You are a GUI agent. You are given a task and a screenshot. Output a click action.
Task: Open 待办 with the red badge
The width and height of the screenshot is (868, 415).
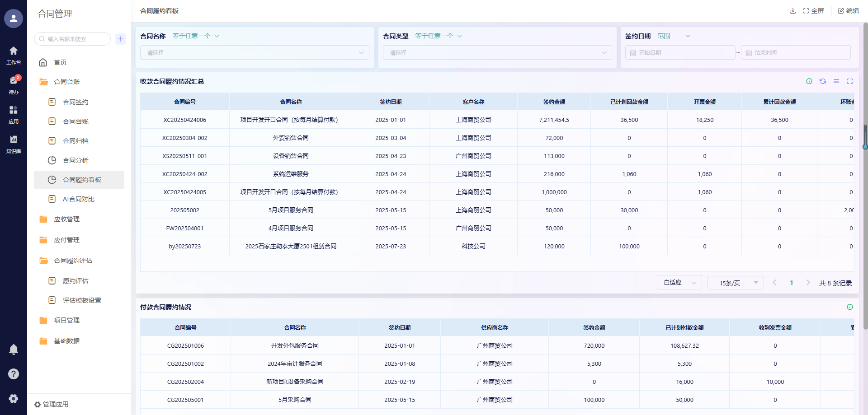point(14,84)
